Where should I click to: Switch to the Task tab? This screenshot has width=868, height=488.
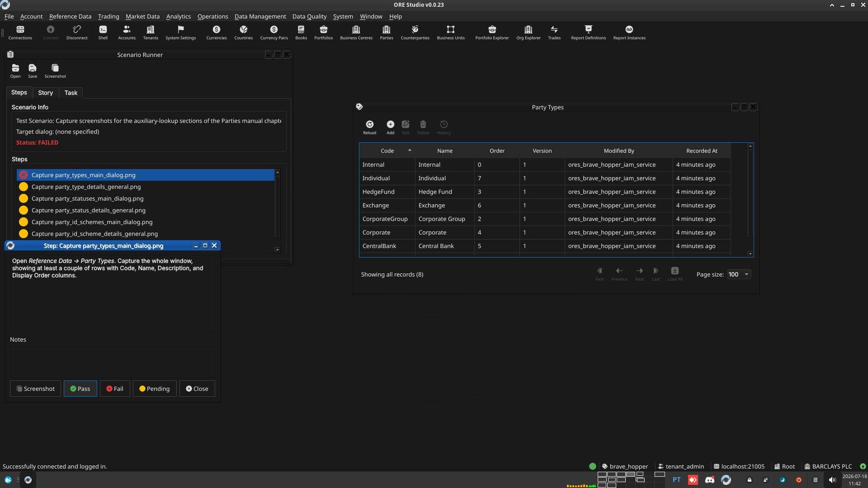point(71,93)
